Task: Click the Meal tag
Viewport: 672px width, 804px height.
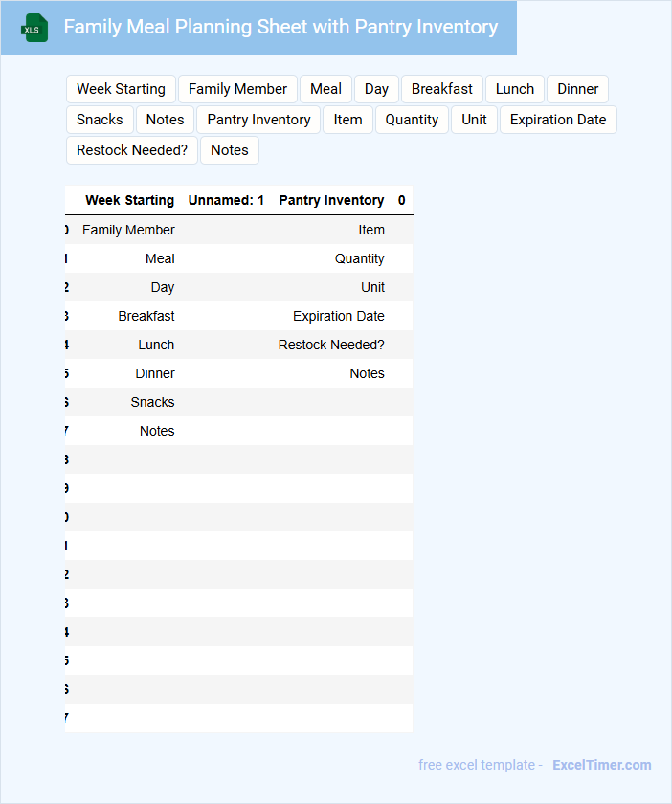Action: [x=325, y=89]
